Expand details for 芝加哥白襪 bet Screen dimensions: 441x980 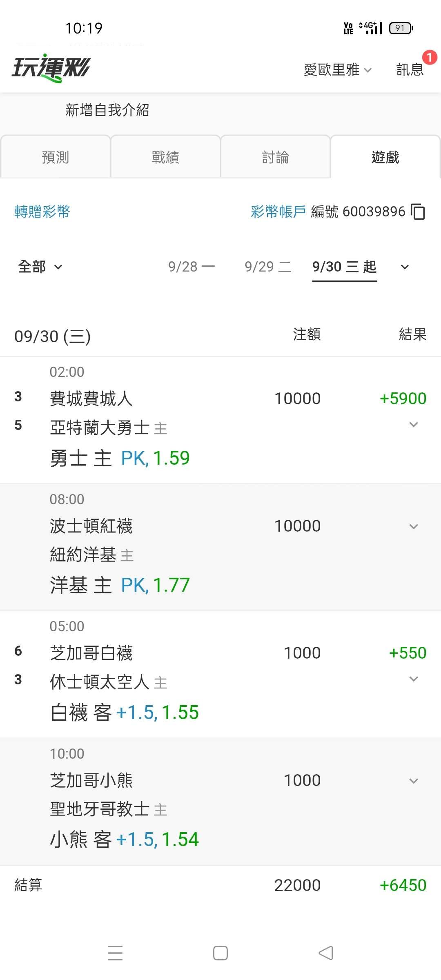coord(414,679)
